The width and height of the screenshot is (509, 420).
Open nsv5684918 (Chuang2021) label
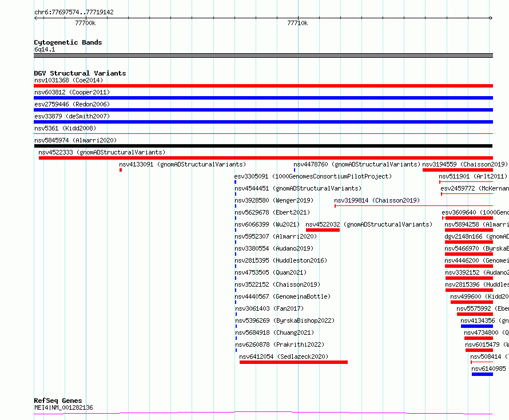(275, 332)
